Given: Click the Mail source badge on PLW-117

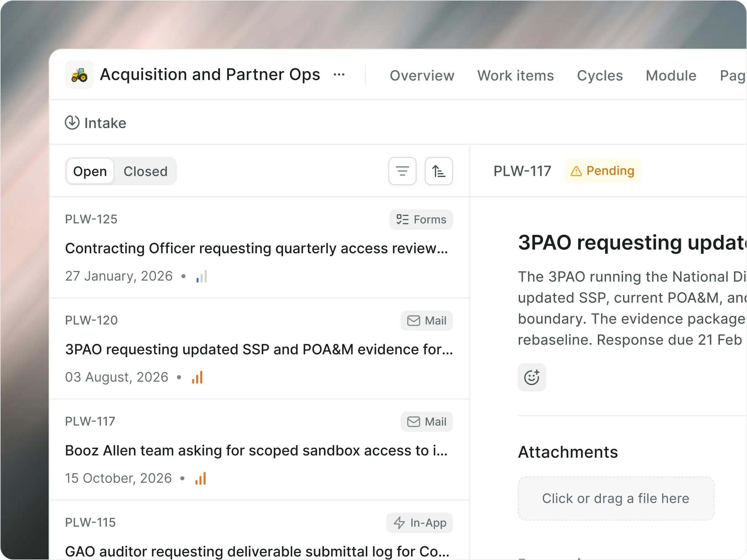Looking at the screenshot, I should point(427,421).
